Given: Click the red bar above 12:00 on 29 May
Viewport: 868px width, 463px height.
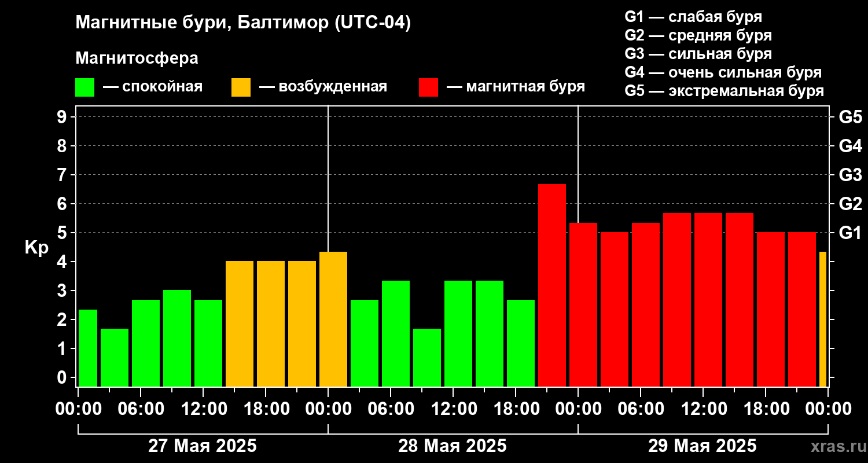Looking at the screenshot, I should (708, 300).
